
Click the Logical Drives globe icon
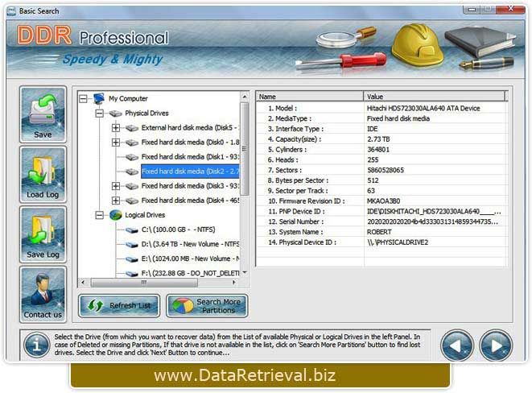pyautogui.click(x=116, y=215)
